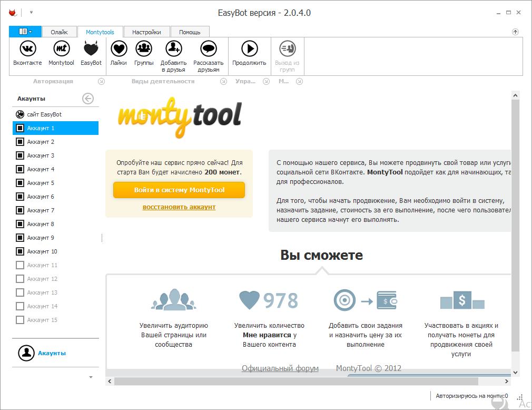532x410 pixels.
Task: Click the heart 978 likes graphic
Action: click(269, 300)
